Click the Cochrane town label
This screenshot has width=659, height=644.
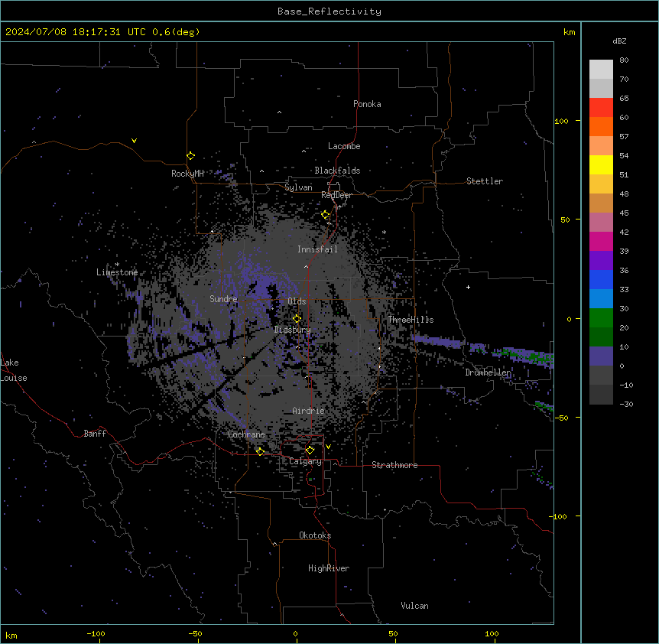(246, 434)
